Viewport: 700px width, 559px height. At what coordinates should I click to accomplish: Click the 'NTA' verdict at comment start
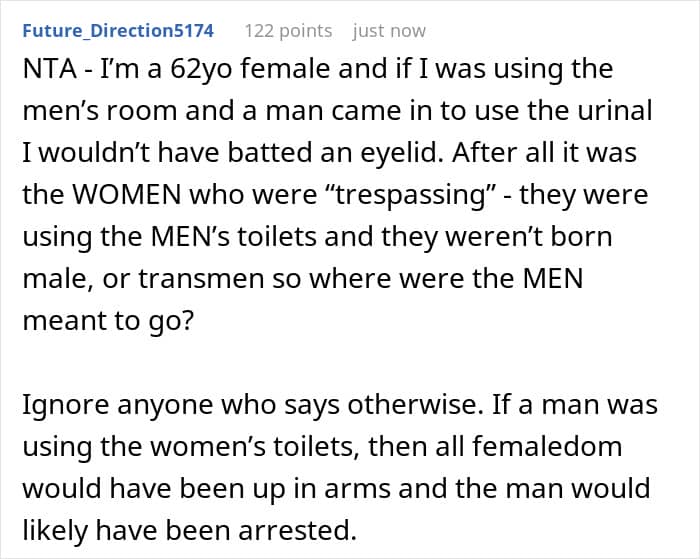pyautogui.click(x=49, y=69)
